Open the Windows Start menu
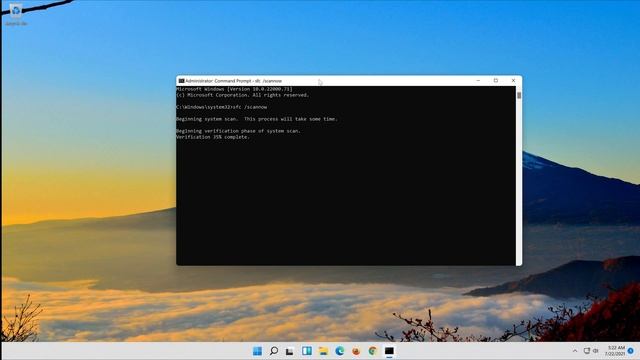This screenshot has height=360, width=640. click(x=257, y=351)
